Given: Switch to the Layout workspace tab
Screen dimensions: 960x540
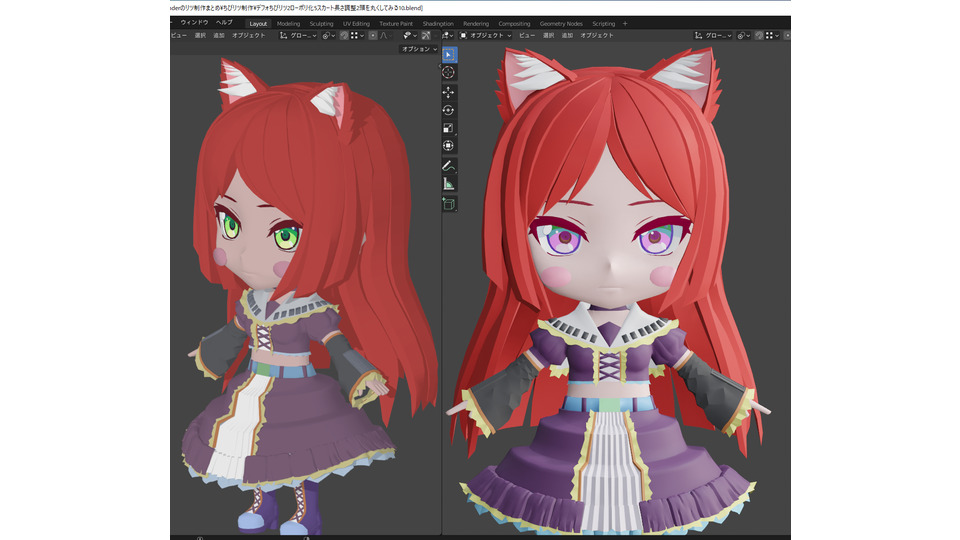Looking at the screenshot, I should pyautogui.click(x=258, y=23).
